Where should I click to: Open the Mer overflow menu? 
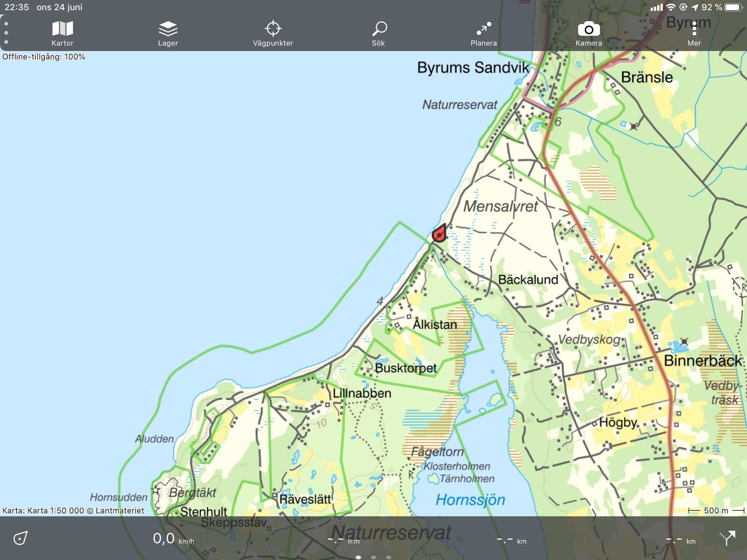click(694, 34)
